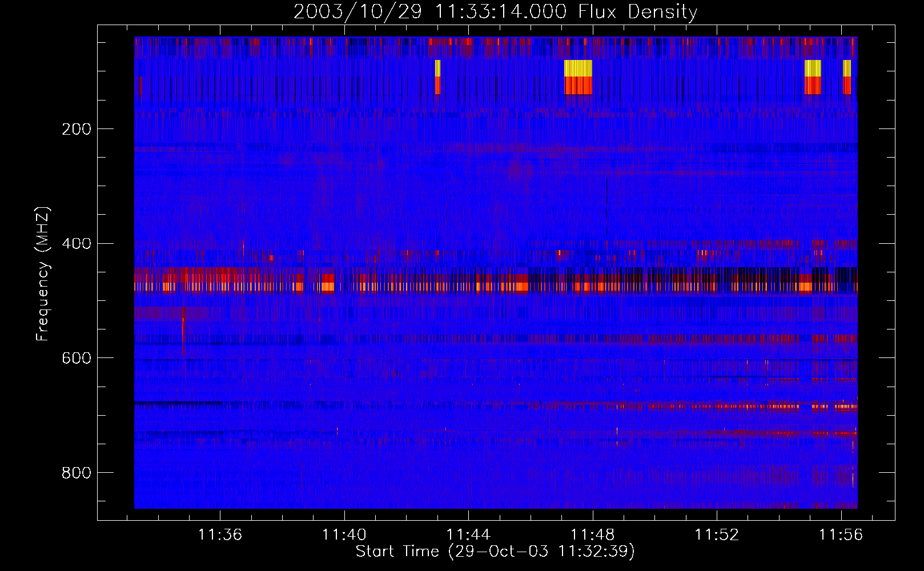Select the 200 frequency tick label
This screenshot has width=924, height=571.
[77, 129]
